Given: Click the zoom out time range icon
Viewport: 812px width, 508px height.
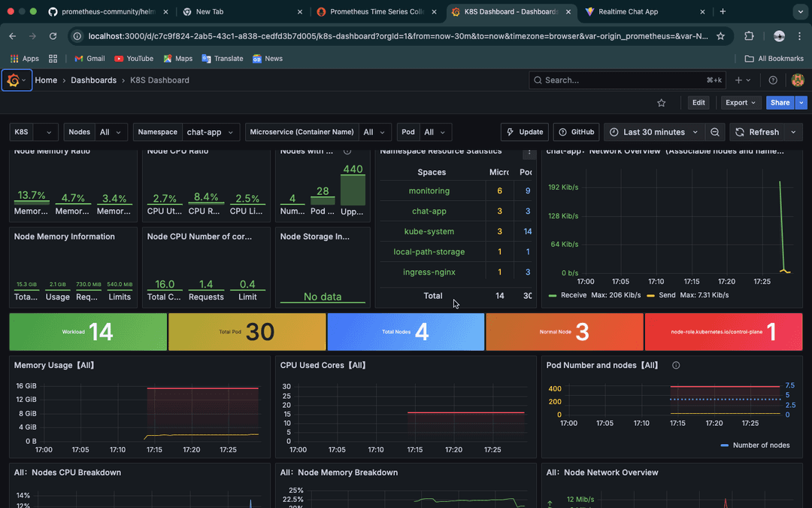Looking at the screenshot, I should click(715, 132).
